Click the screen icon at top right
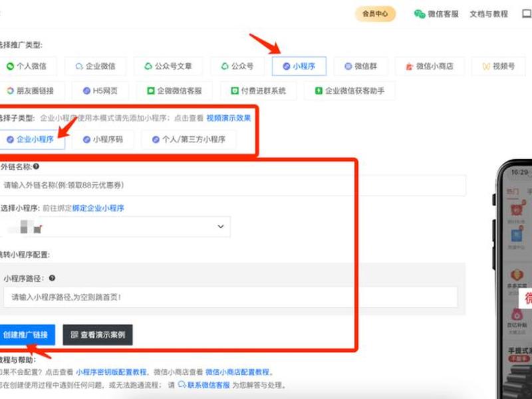 pos(527,14)
